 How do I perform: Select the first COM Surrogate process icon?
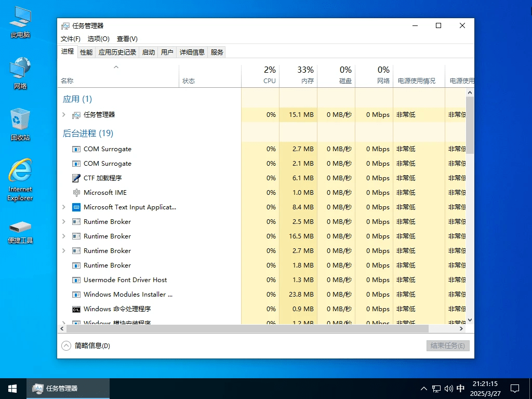pyautogui.click(x=76, y=149)
